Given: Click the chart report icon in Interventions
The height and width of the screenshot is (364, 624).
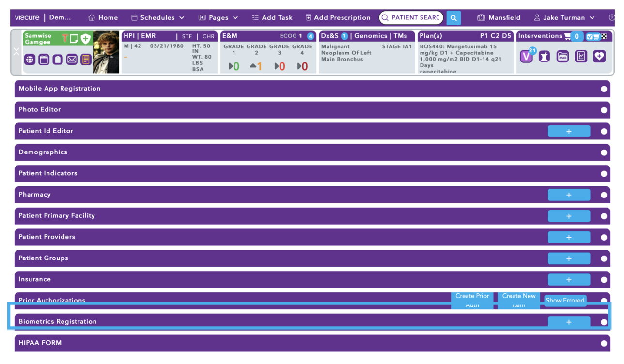Looking at the screenshot, I should [581, 56].
